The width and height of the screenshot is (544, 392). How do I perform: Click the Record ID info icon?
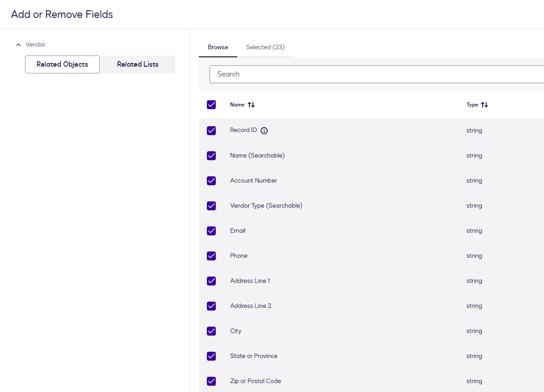point(264,131)
